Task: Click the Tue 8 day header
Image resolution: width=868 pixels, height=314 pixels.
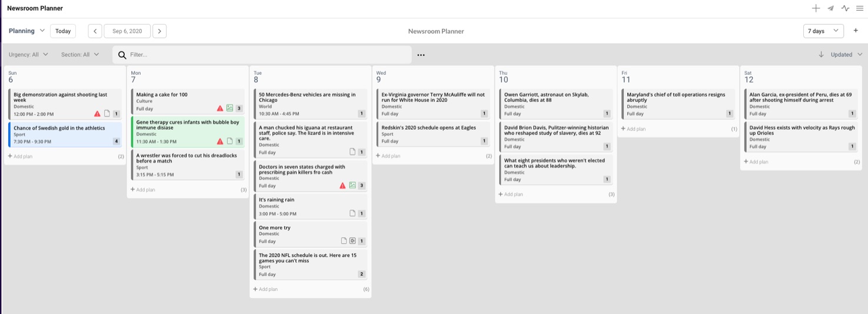Action: coord(257,77)
